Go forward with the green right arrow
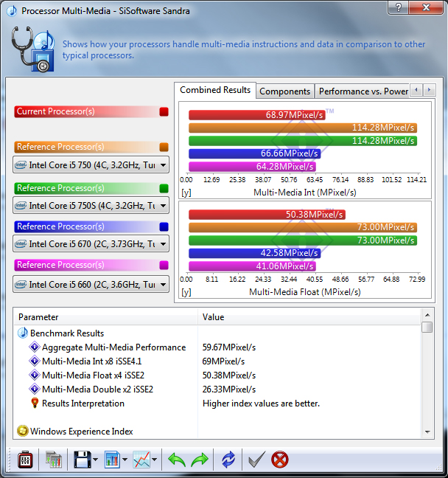448x478 pixels. coord(200,460)
